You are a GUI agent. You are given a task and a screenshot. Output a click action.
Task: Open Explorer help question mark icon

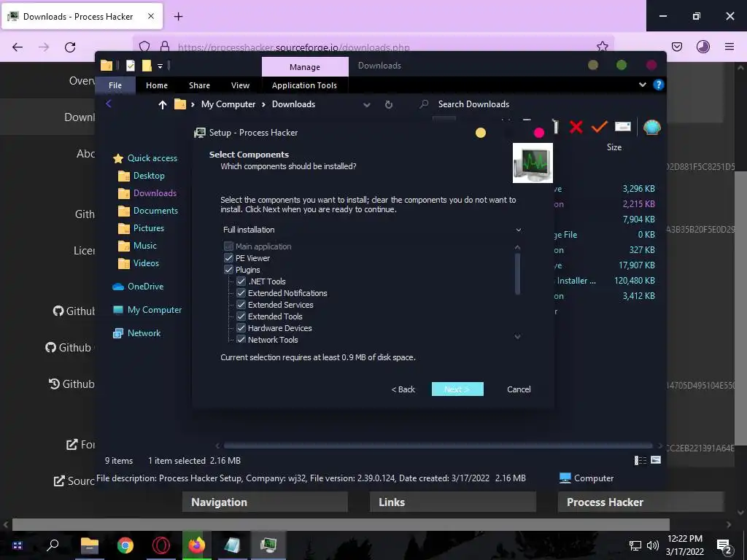[659, 85]
